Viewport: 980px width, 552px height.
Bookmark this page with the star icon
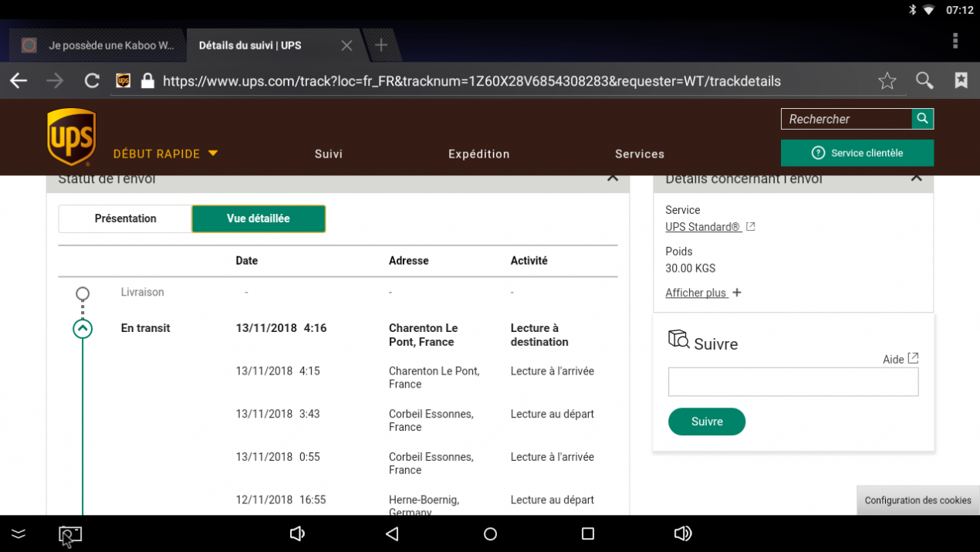pos(887,81)
